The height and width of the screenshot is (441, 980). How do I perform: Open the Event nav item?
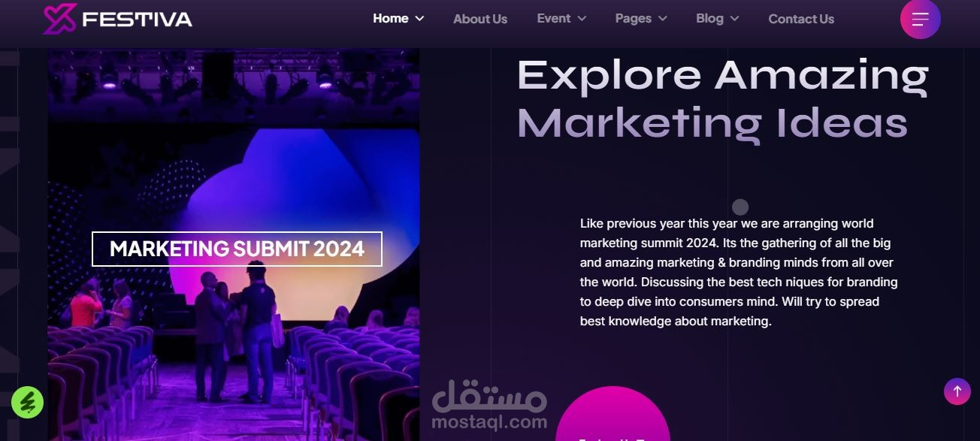(554, 18)
